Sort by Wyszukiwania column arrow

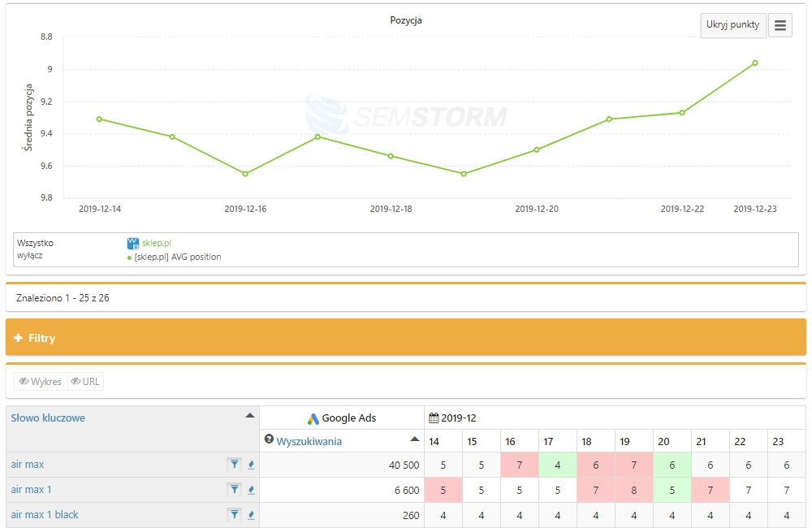coord(415,440)
